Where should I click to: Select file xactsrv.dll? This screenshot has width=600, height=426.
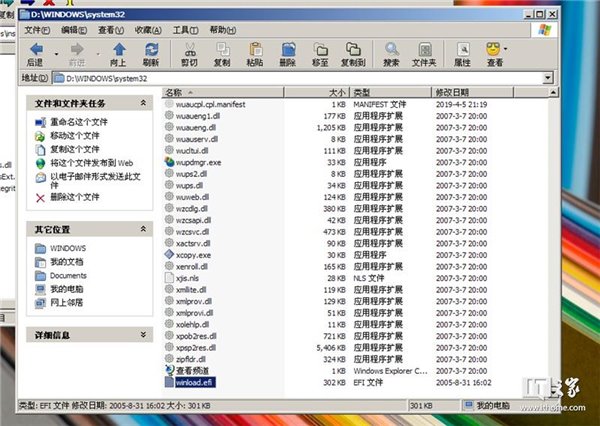point(193,243)
